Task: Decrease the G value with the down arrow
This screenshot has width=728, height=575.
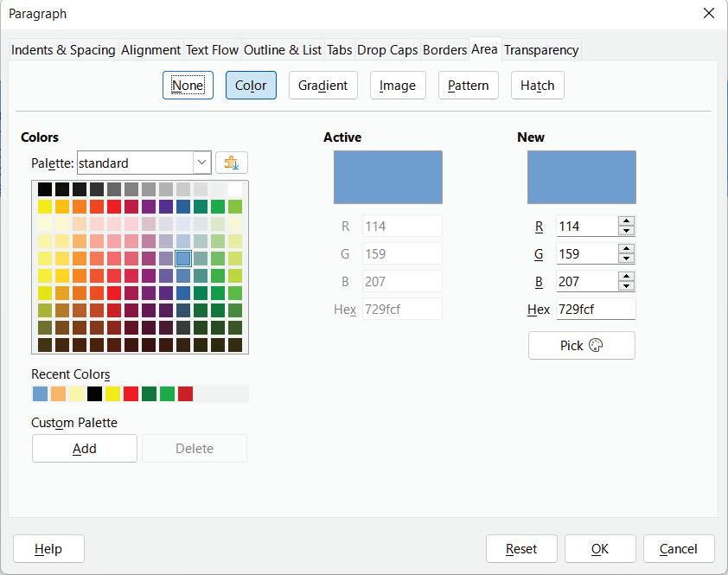Action: point(627,259)
